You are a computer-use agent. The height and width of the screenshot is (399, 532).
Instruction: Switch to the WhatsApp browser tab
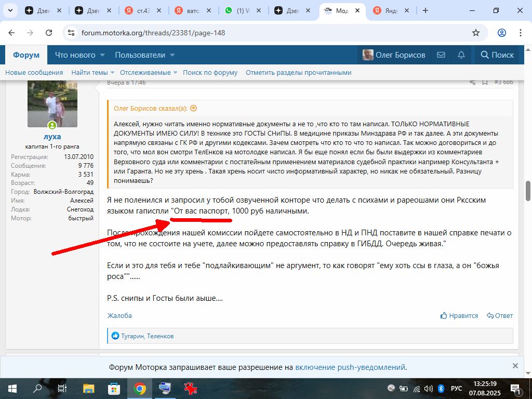click(242, 10)
